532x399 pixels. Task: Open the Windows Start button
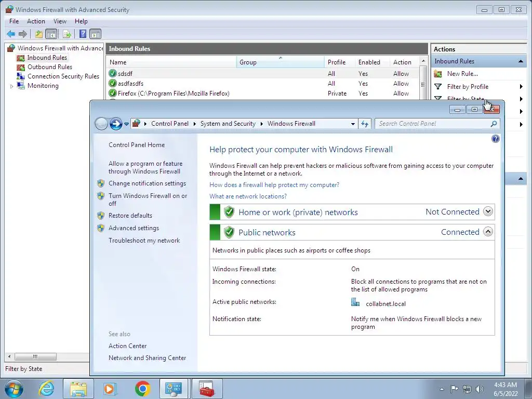click(x=14, y=389)
